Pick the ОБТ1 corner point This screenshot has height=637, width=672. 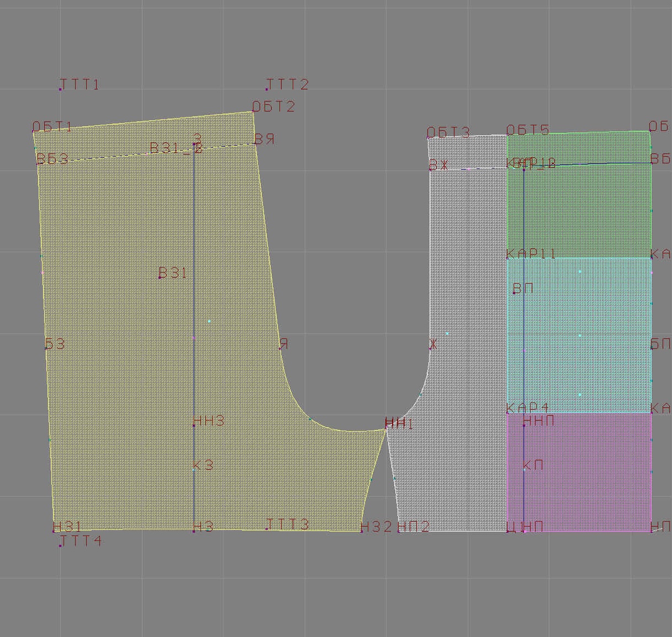[34, 132]
